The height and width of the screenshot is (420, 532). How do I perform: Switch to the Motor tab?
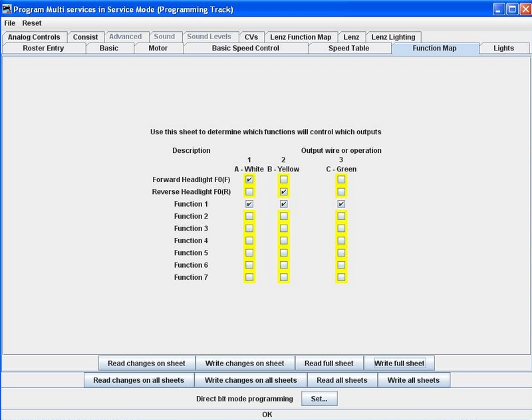[158, 48]
